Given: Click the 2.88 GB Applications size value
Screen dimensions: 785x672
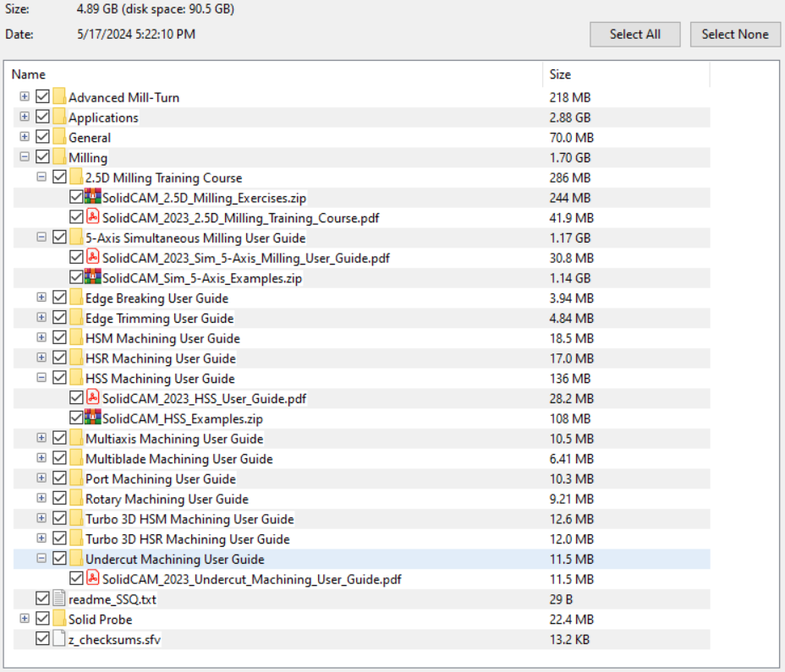Looking at the screenshot, I should tap(570, 117).
